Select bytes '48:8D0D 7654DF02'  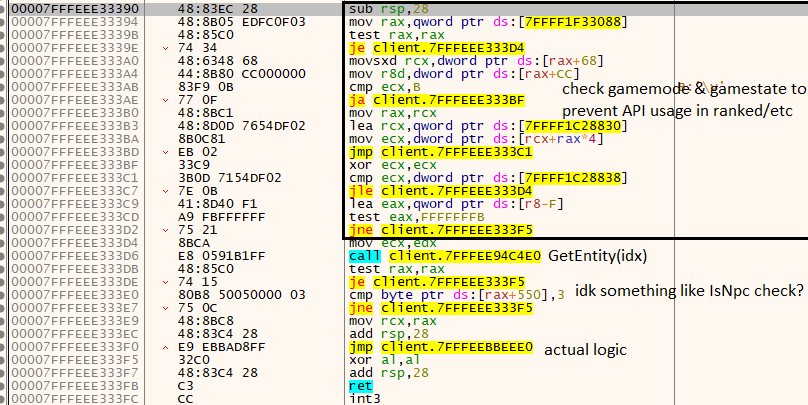click(242, 126)
